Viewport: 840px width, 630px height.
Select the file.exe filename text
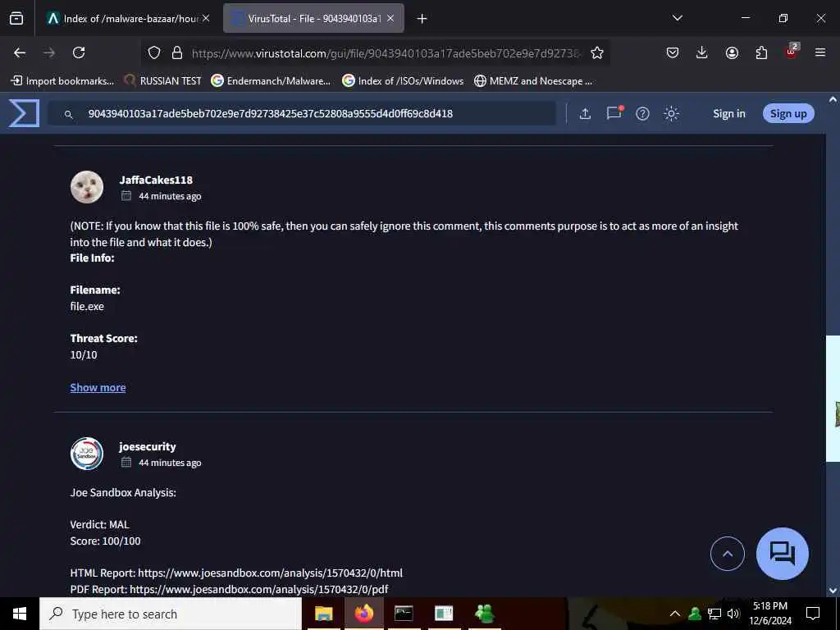[87, 307]
